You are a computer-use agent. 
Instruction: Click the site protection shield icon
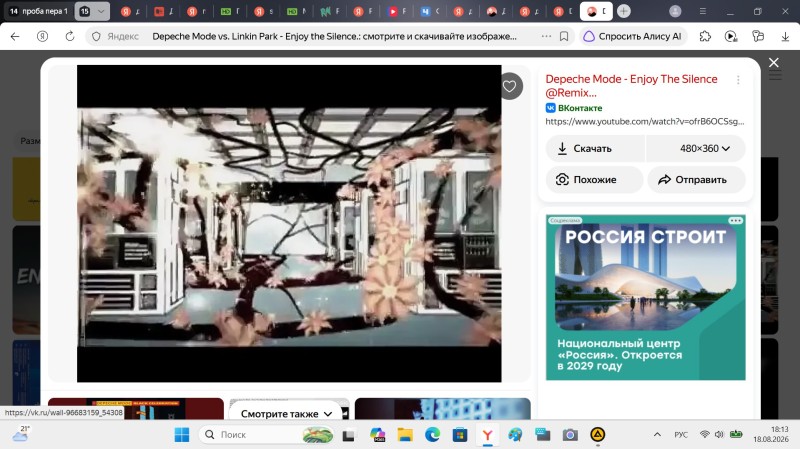tap(96, 36)
